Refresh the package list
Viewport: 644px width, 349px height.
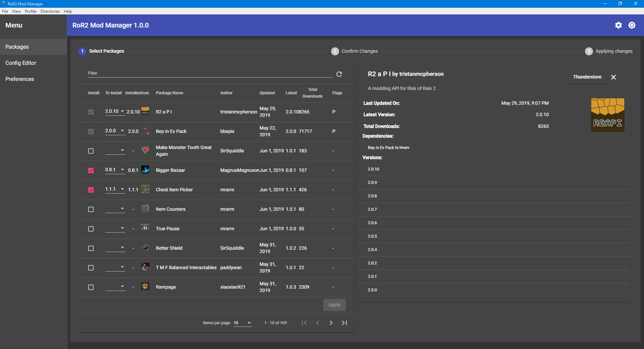click(339, 74)
